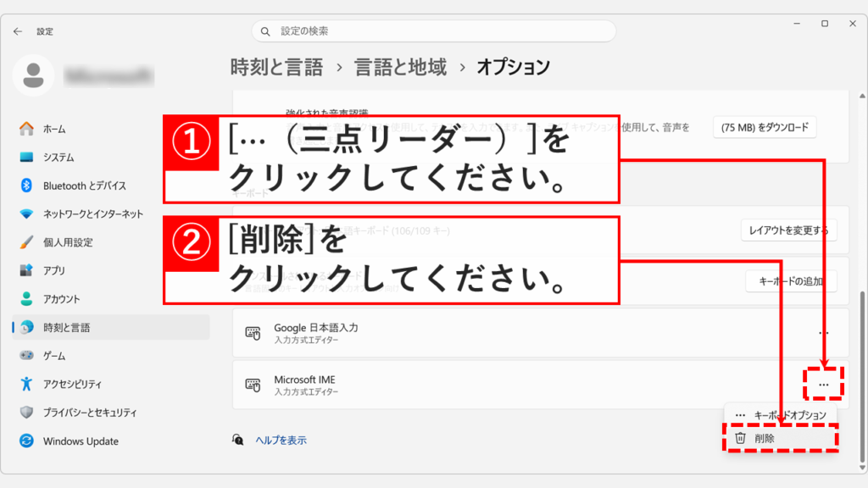This screenshot has height=488, width=868.
Task: Open アクセシビリティ settings page
Action: pos(111,384)
